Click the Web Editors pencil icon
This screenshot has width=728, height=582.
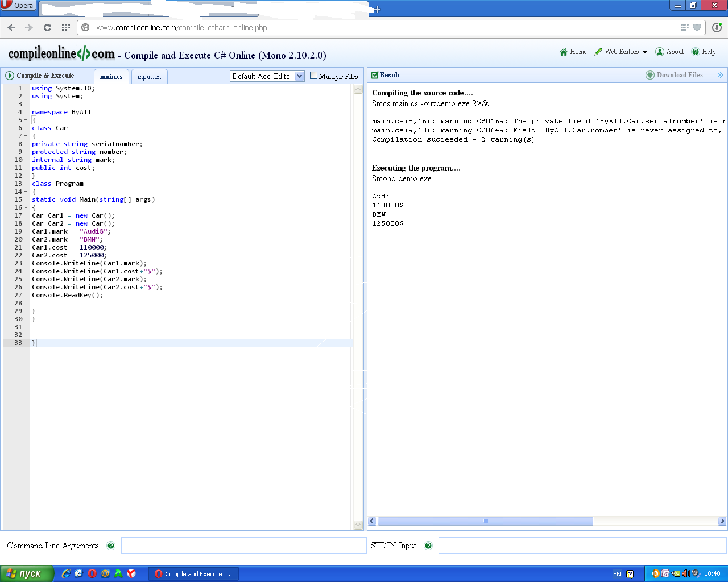(x=598, y=52)
